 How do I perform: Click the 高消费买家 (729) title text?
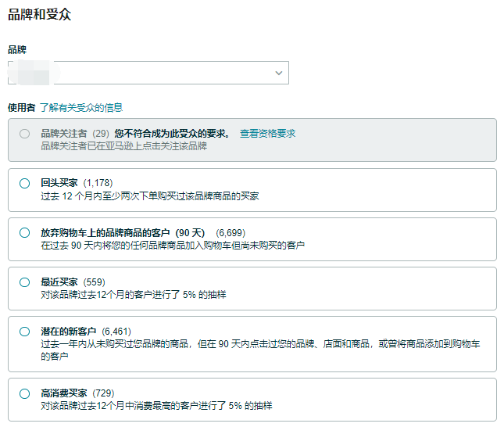(77, 393)
